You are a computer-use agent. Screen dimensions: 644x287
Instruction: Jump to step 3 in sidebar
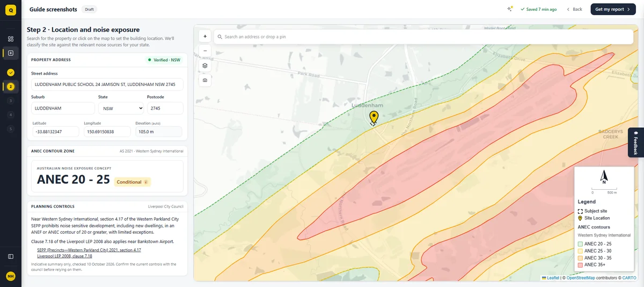[x=11, y=101]
